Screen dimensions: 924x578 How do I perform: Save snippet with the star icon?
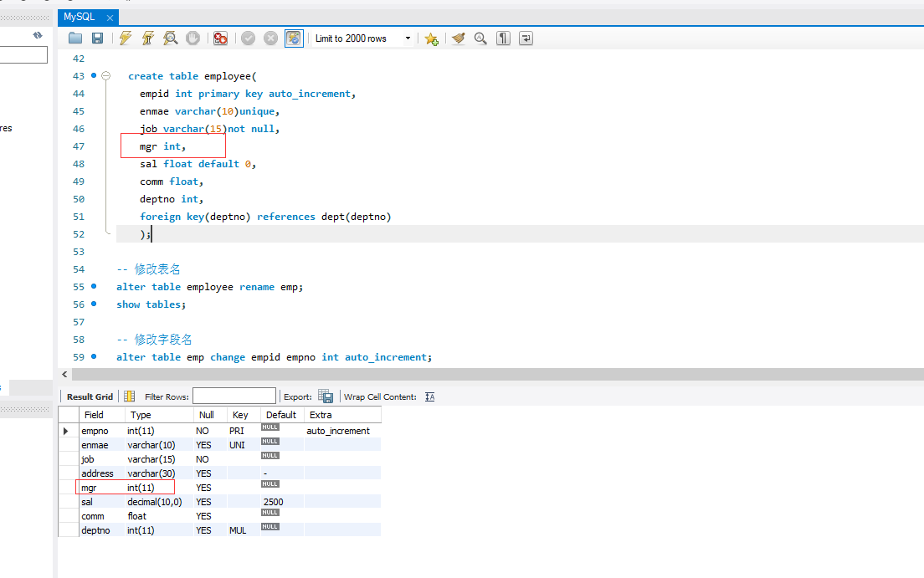[x=431, y=38]
